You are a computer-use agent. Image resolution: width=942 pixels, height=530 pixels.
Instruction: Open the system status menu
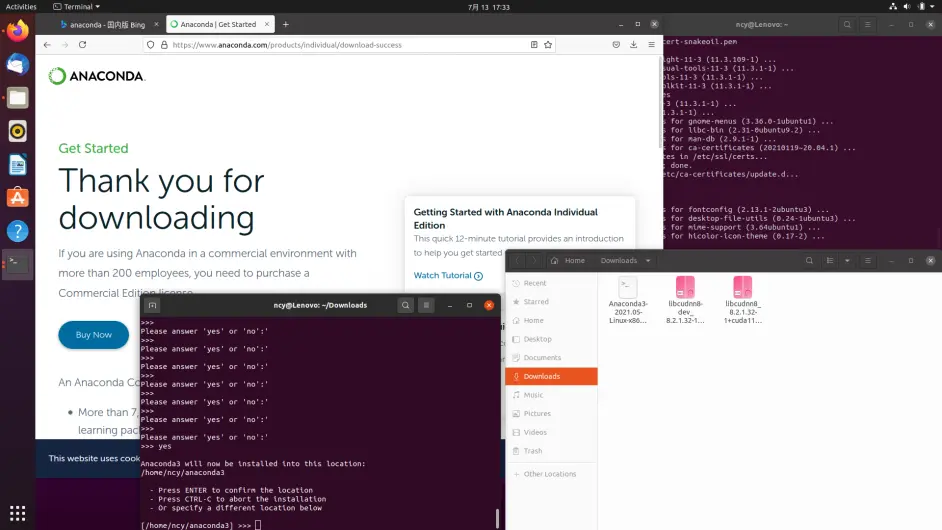coord(913,7)
